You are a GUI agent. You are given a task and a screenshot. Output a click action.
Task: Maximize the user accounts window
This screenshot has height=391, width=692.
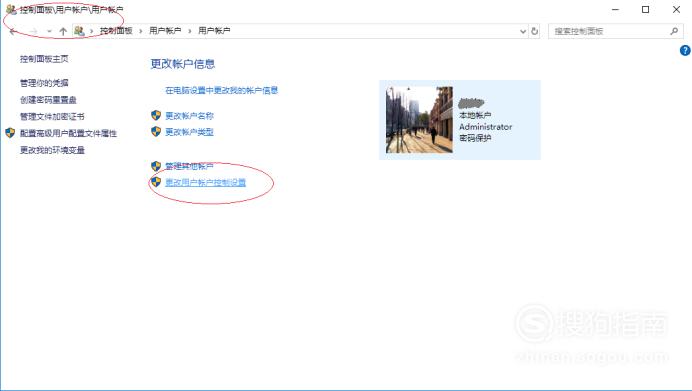pos(645,9)
